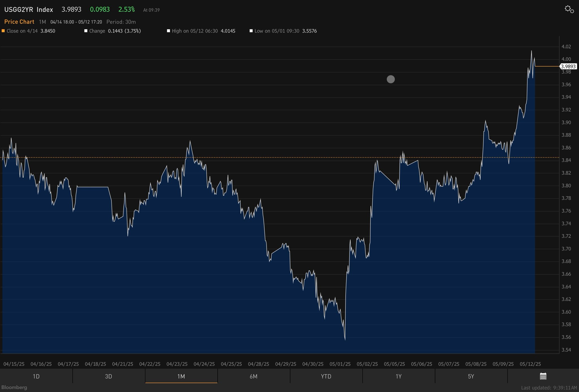Screen dimensions: 579x392
Task: Open the custom date range calendar
Action: coord(543,376)
